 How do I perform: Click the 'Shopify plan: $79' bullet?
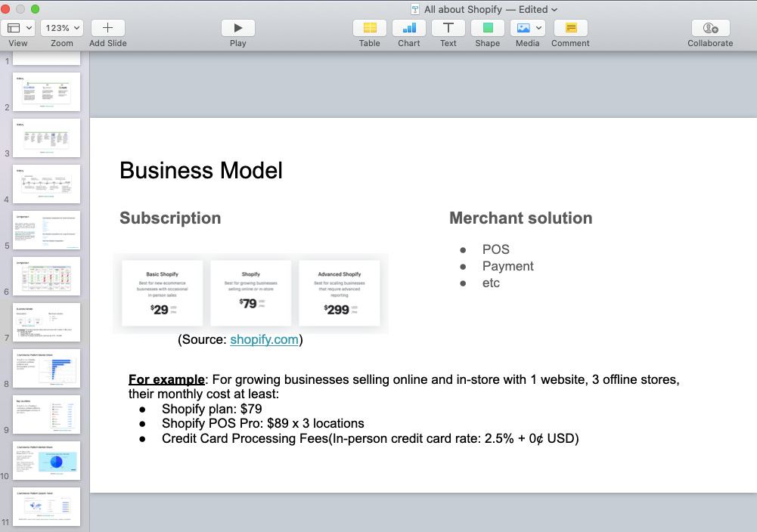(212, 409)
